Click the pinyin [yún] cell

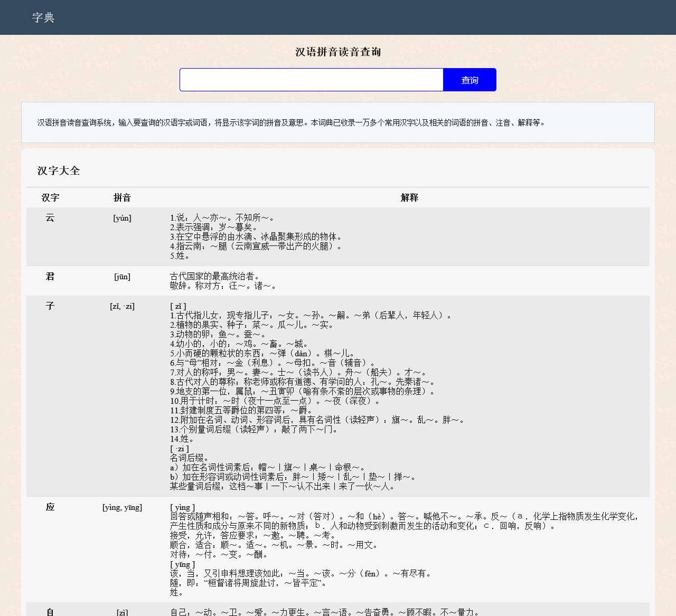pyautogui.click(x=122, y=218)
